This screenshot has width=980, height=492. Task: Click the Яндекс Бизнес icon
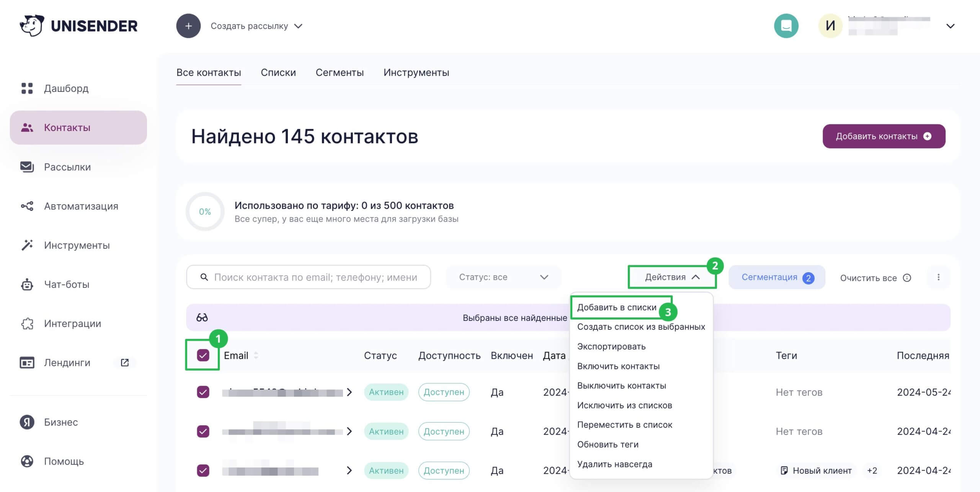click(27, 422)
